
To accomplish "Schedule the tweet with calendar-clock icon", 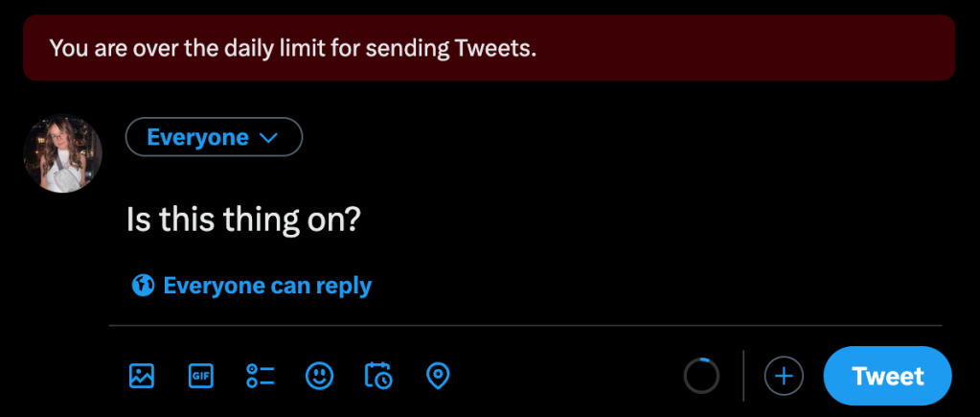I will [x=378, y=376].
